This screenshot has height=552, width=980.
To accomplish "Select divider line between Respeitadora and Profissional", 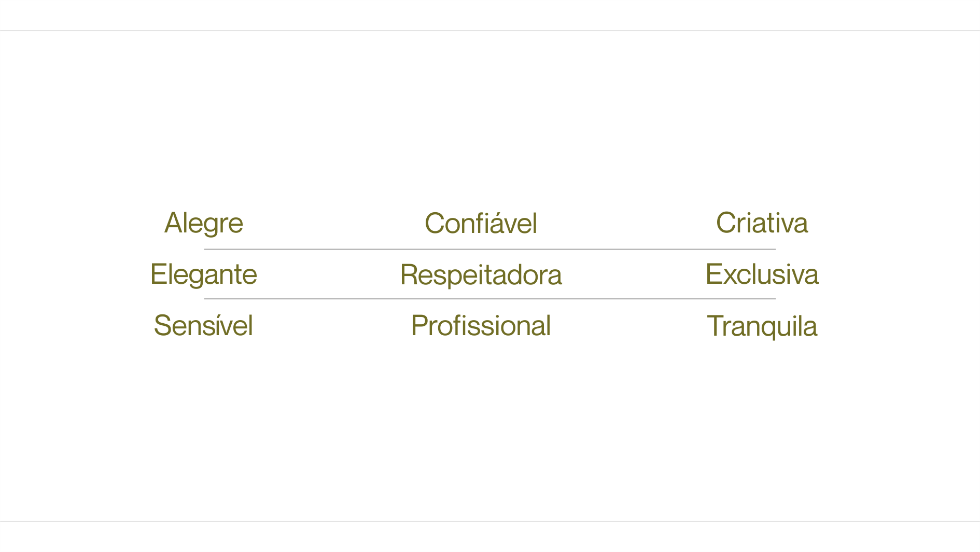I will coord(489,299).
